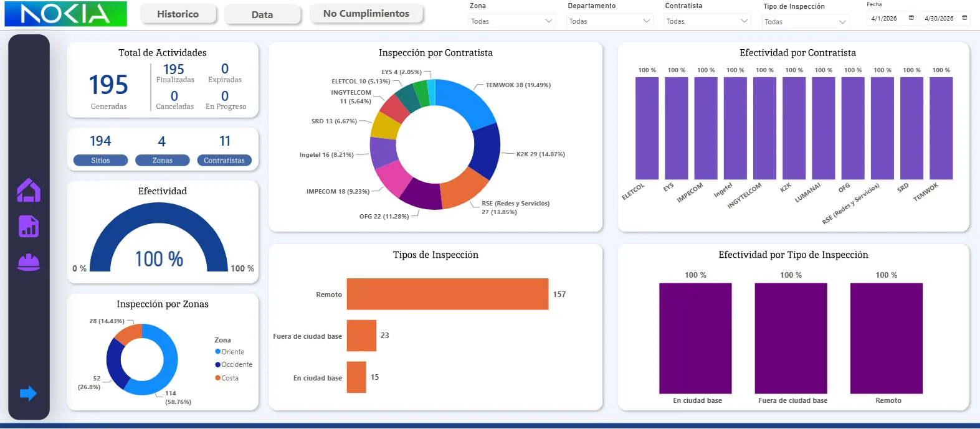This screenshot has height=429, width=980.
Task: Expand the Departamento filter dropdown
Action: tap(609, 21)
